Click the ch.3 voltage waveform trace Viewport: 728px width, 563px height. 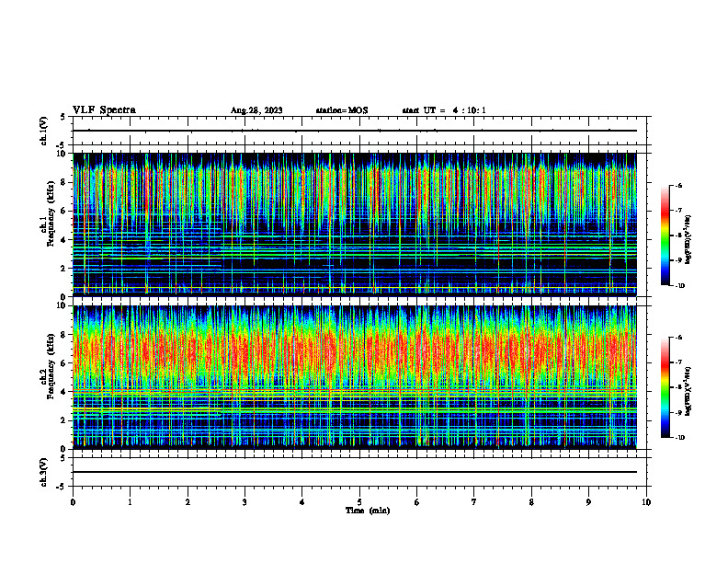coord(355,472)
